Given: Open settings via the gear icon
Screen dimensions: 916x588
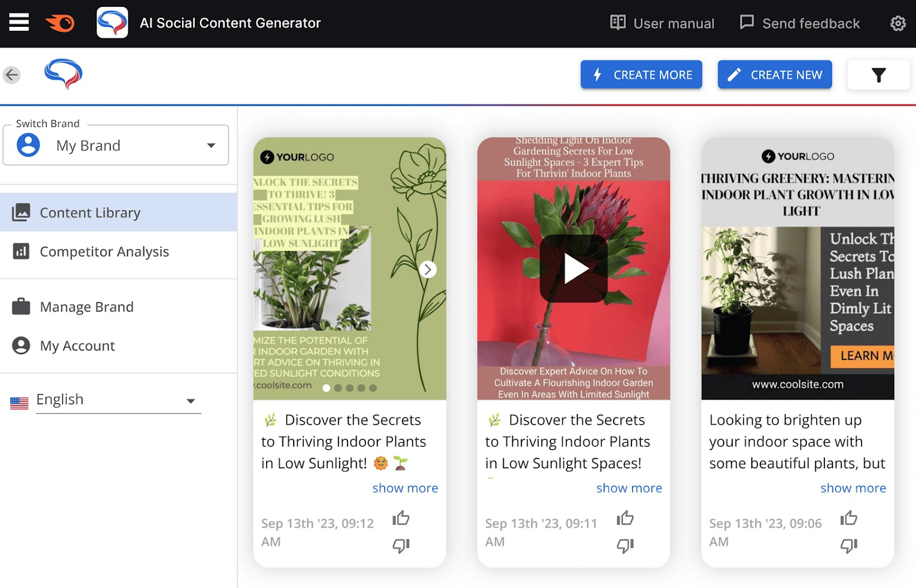Looking at the screenshot, I should pyautogui.click(x=897, y=23).
